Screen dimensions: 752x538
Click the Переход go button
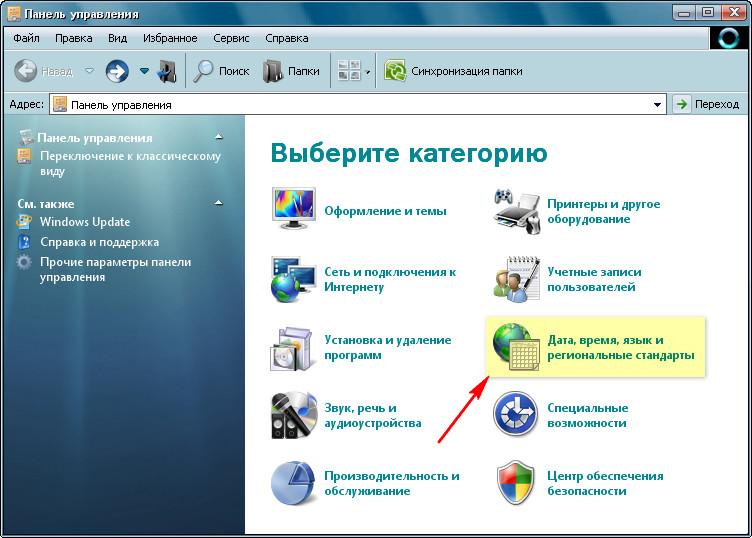tap(707, 104)
